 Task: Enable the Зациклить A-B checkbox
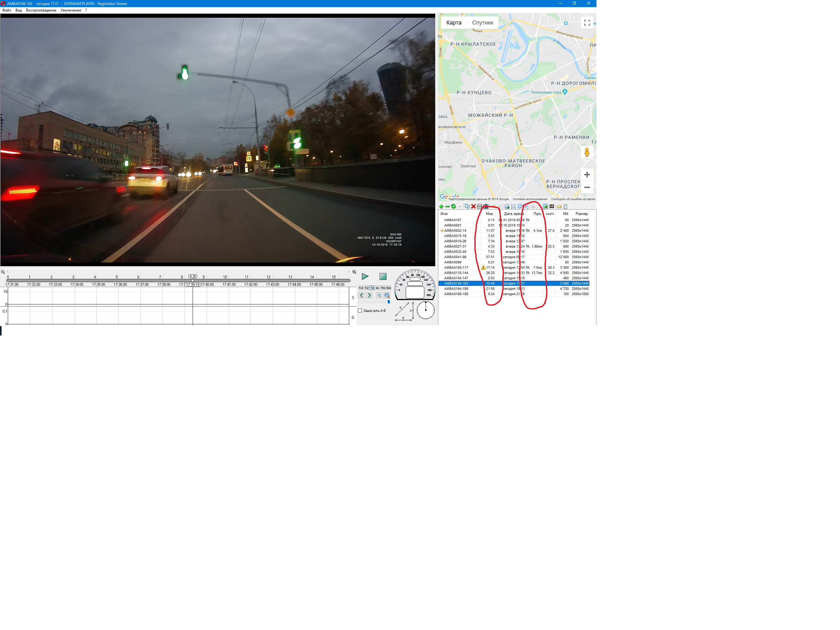[360, 311]
